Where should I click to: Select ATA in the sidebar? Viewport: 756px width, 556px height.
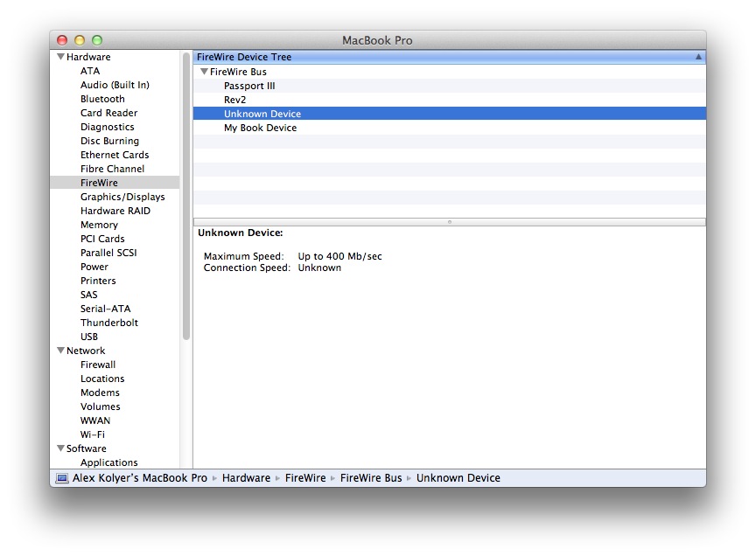tap(90, 71)
